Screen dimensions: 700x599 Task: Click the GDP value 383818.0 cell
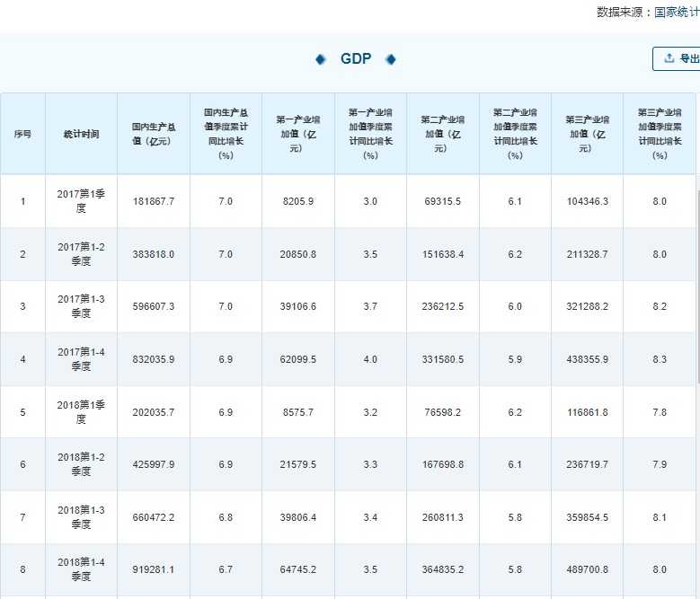[153, 254]
